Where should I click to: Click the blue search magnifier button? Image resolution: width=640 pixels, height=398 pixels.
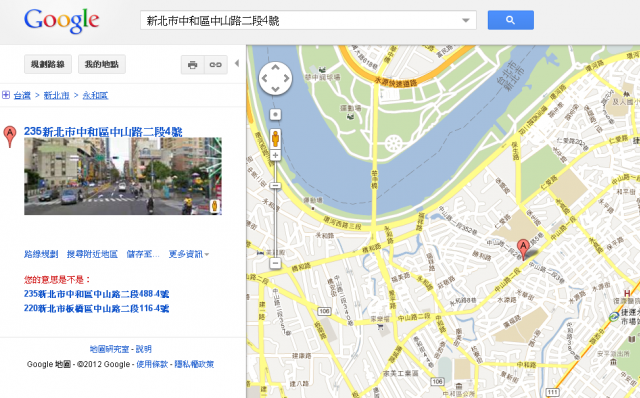coord(511,20)
